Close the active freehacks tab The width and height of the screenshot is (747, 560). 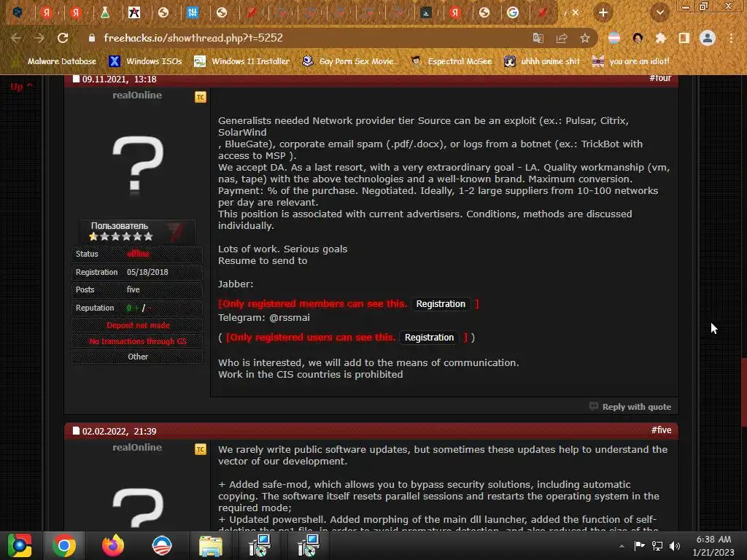point(576,13)
